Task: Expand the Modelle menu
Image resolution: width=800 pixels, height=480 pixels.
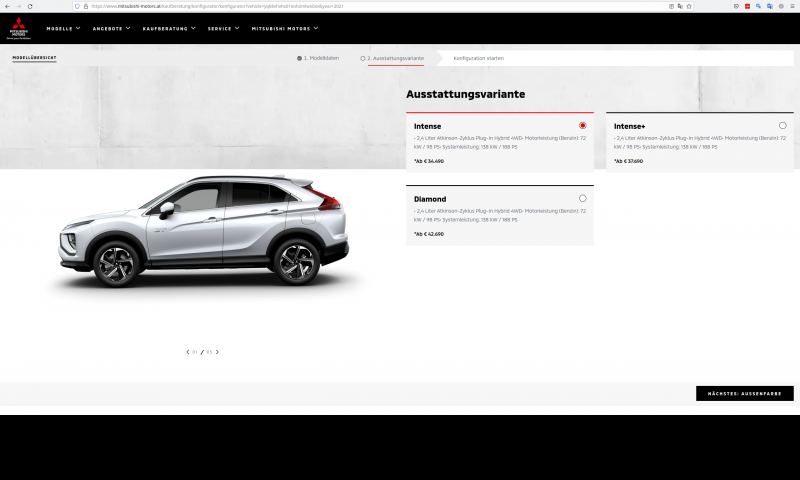Action: coord(63,29)
